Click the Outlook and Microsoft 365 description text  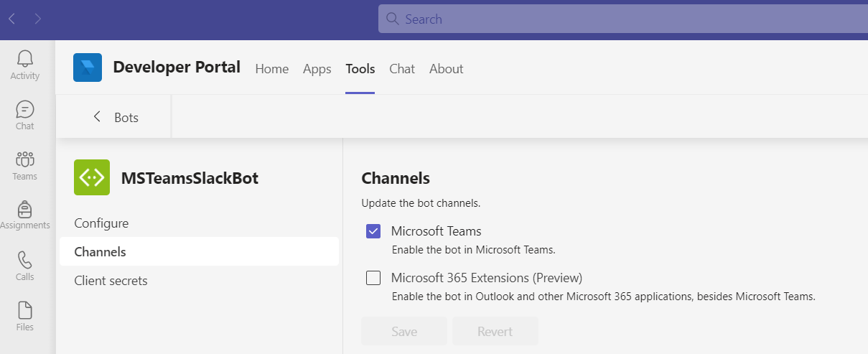(603, 296)
